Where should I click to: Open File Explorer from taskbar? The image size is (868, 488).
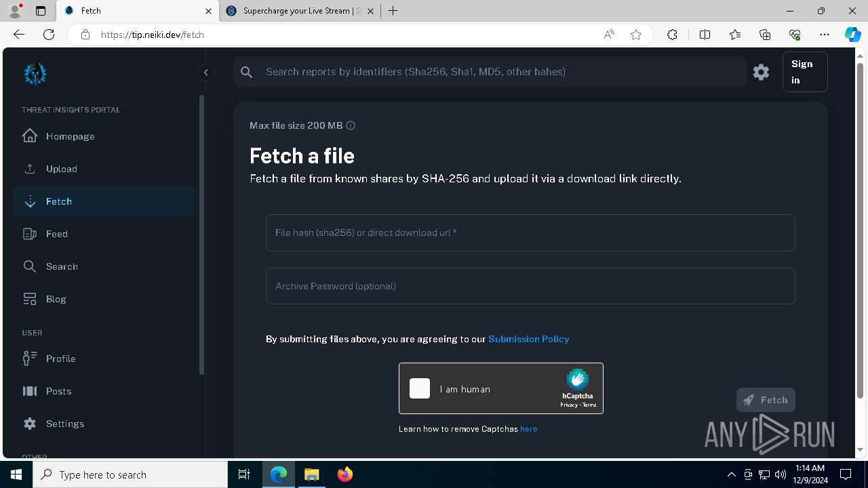[312, 474]
